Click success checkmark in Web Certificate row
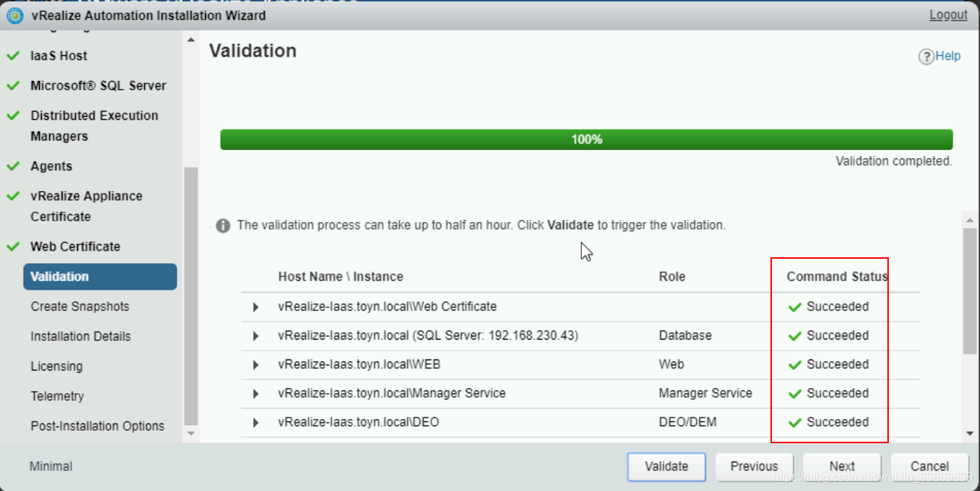Image resolution: width=980 pixels, height=491 pixels. (795, 307)
